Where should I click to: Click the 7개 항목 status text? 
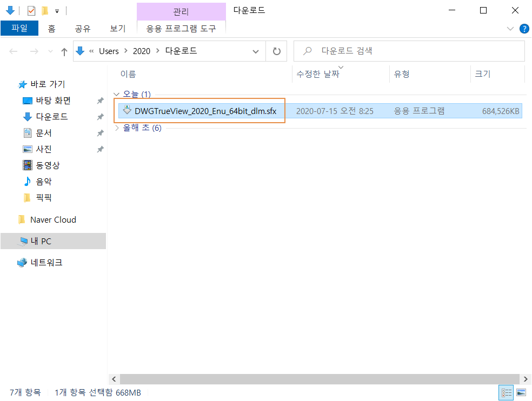tap(25, 392)
